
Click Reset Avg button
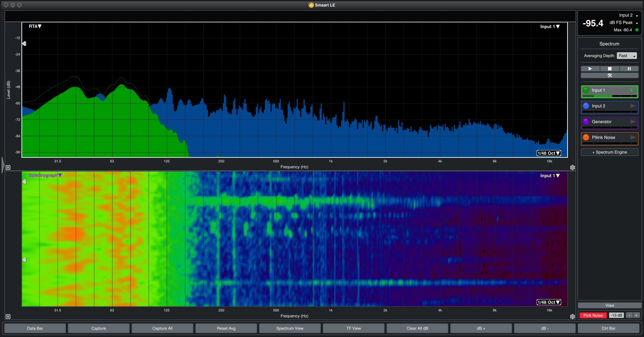point(226,328)
